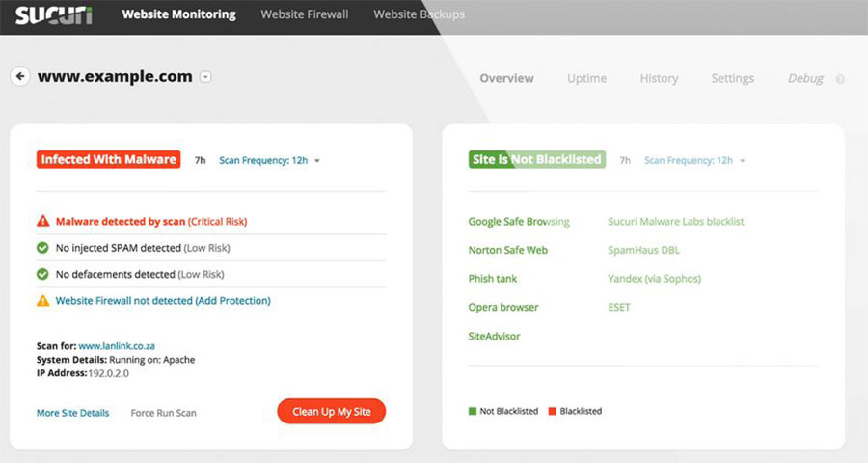Viewport: 868px width, 463px height.
Task: Switch to the Overview tab
Action: pos(506,79)
